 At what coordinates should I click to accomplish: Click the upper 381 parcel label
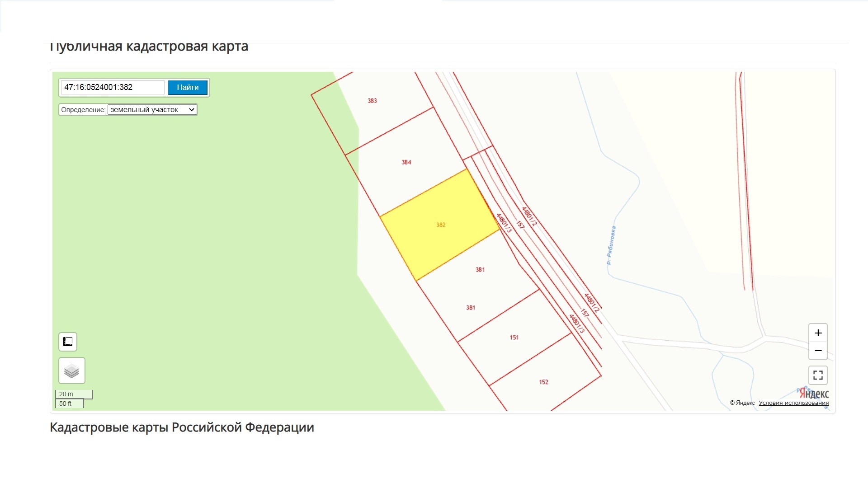(x=480, y=270)
